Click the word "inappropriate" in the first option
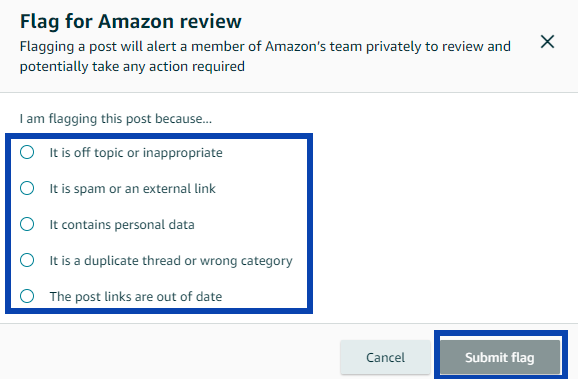Viewport: 578px width, 379px height. (182, 153)
